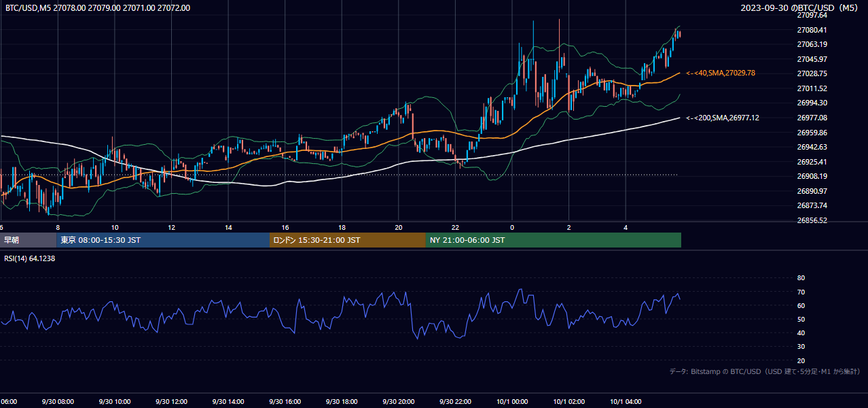Screen dimensions: 868x408
Task: Click price axis value 26873.74
Action: (812, 205)
